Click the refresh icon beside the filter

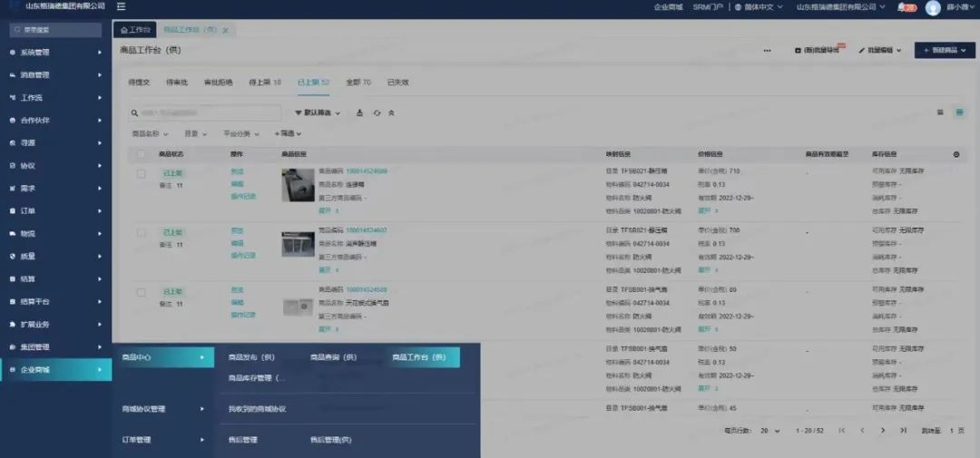point(376,113)
